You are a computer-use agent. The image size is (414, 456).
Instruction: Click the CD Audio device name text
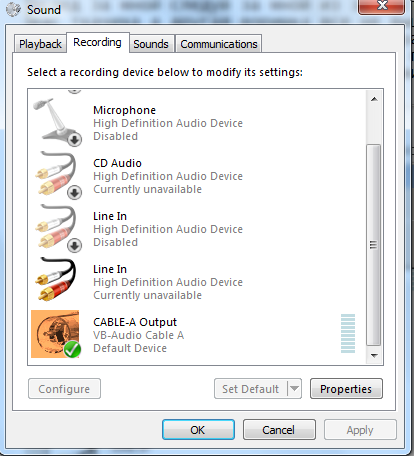117,163
